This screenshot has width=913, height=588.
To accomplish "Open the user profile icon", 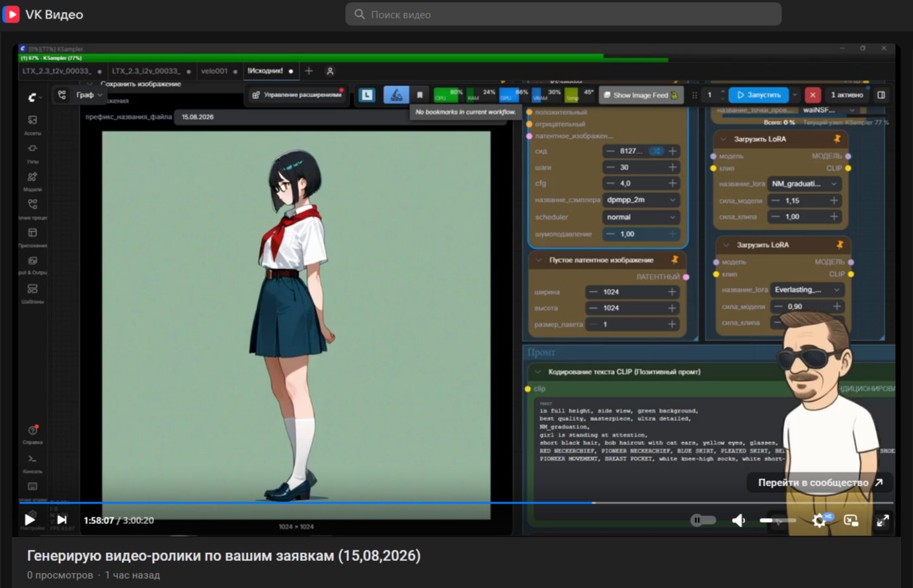I will click(x=330, y=71).
